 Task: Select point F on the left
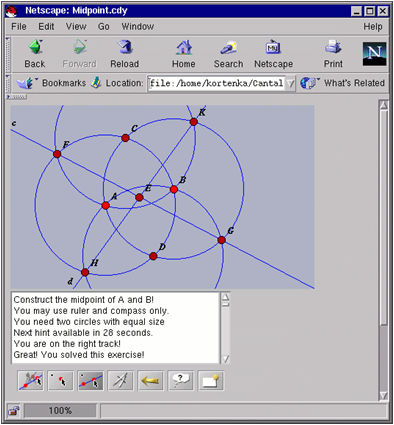click(x=57, y=154)
